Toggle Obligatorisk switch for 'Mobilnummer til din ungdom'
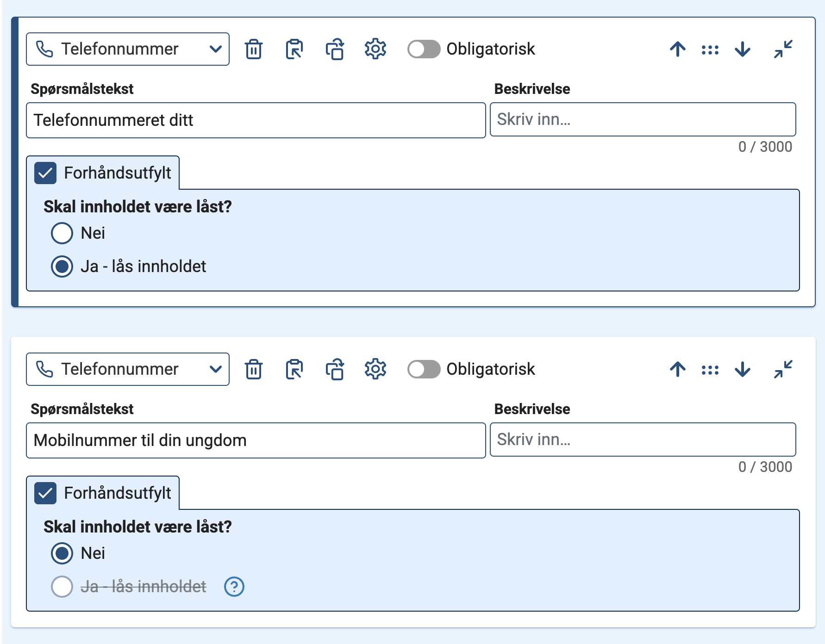The width and height of the screenshot is (825, 644). [x=424, y=369]
